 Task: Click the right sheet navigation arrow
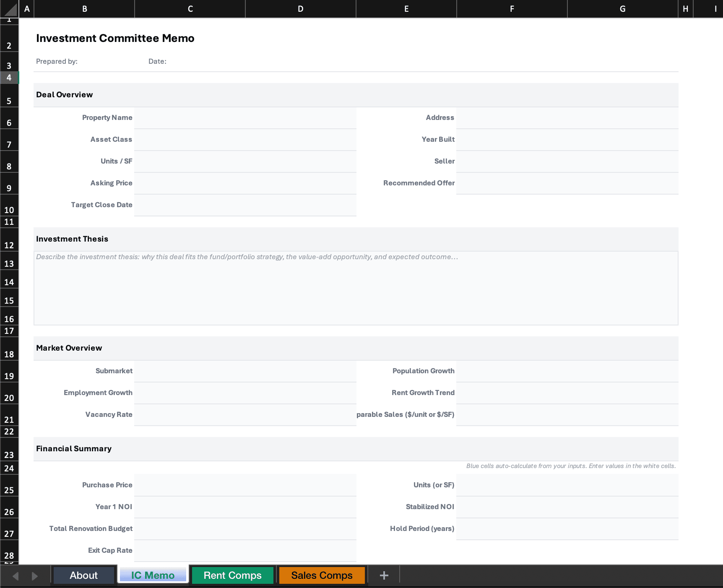[34, 575]
